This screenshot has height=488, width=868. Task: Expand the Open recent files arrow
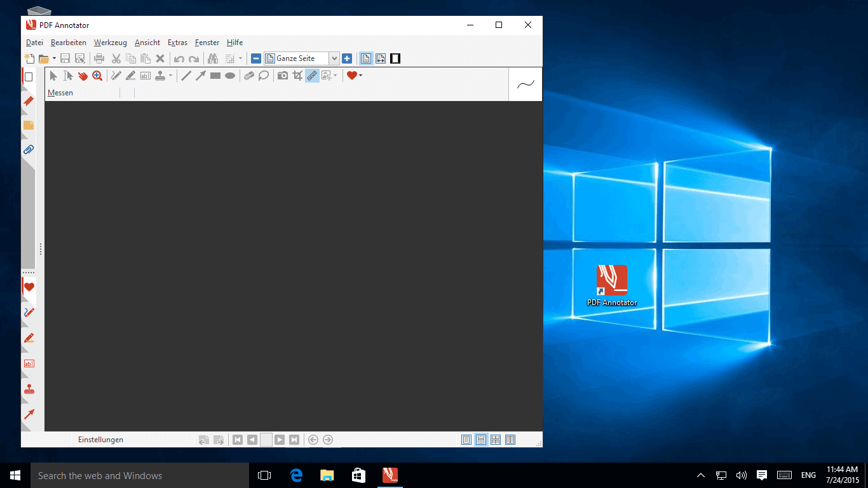tap(54, 58)
